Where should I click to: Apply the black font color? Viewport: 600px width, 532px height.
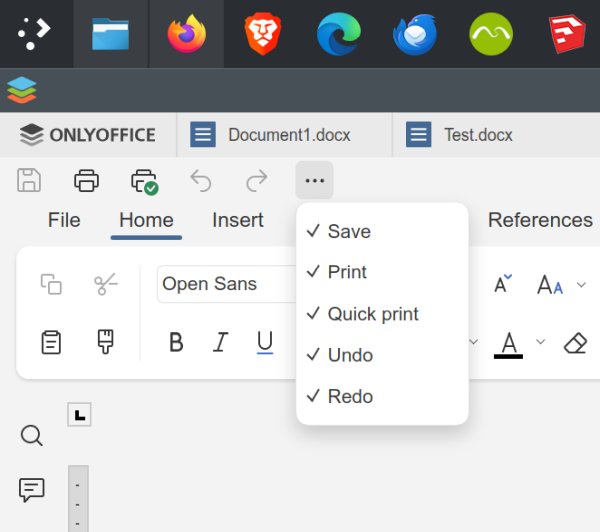tap(509, 344)
